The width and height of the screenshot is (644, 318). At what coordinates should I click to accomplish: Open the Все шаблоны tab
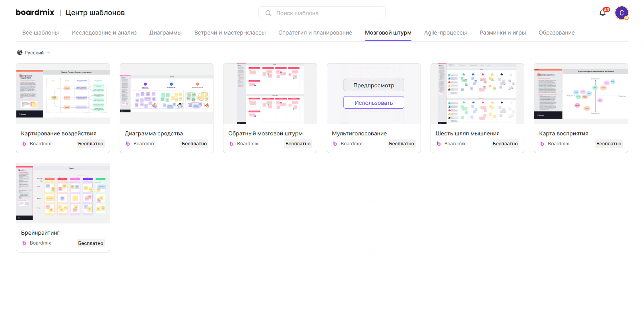(41, 33)
